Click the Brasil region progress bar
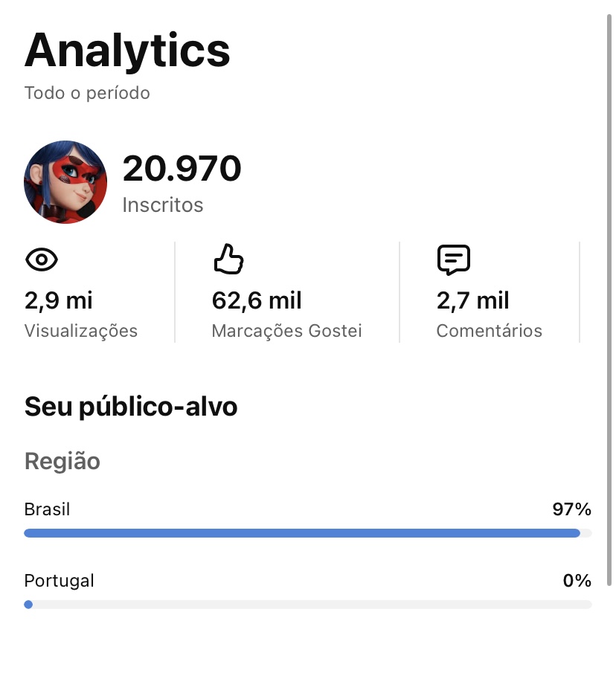This screenshot has height=693, width=616. click(x=308, y=533)
